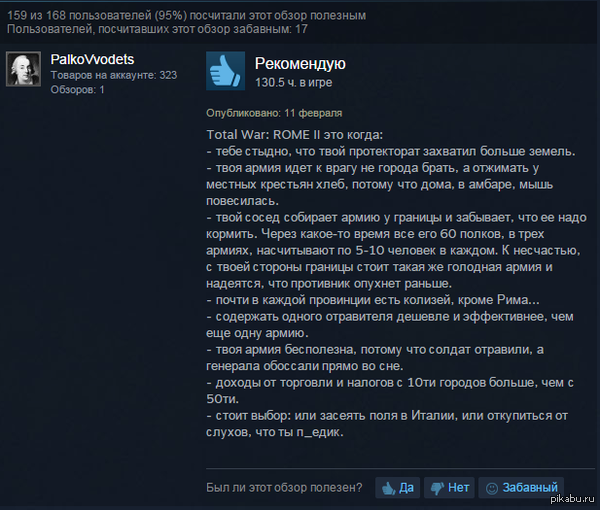Viewport: 600px width, 510px height.
Task: Mark the review as Забавный
Action: [521, 487]
